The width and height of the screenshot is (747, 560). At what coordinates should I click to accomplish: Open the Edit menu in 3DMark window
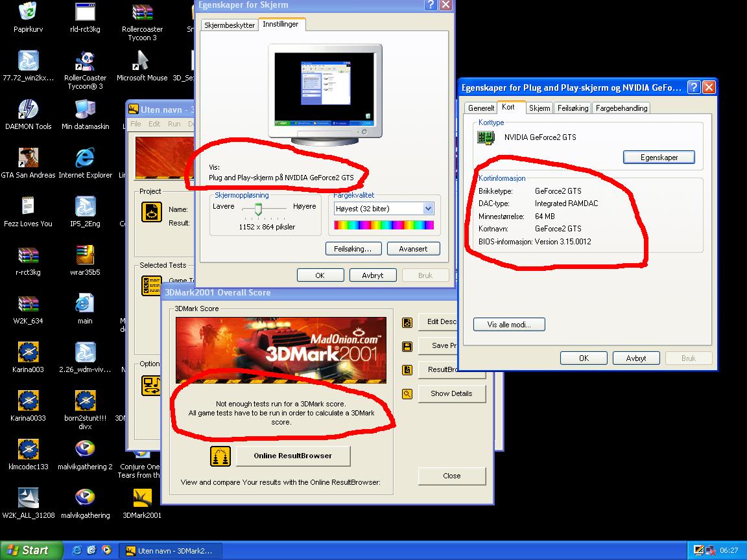154,124
